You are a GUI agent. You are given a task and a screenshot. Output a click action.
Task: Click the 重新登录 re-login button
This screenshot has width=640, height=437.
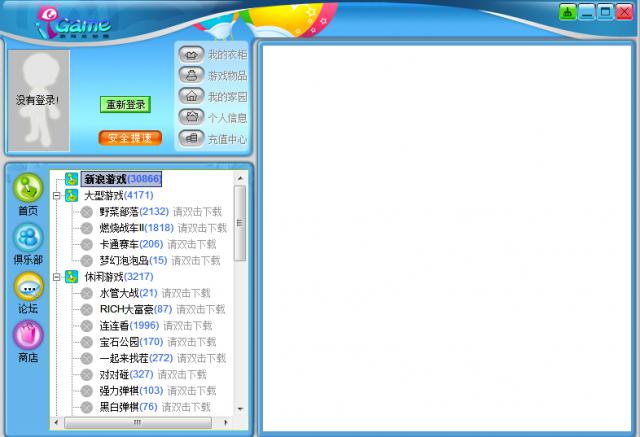coord(125,104)
